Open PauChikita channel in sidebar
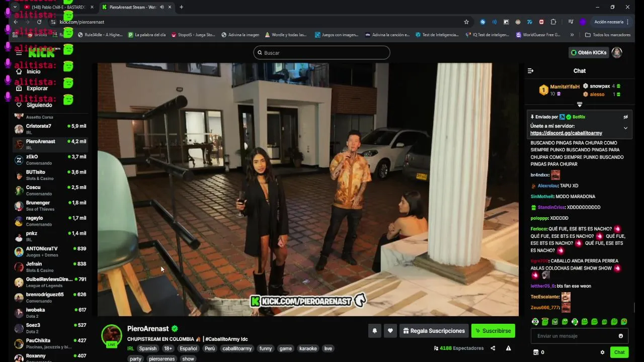The height and width of the screenshot is (362, 644). (50, 343)
